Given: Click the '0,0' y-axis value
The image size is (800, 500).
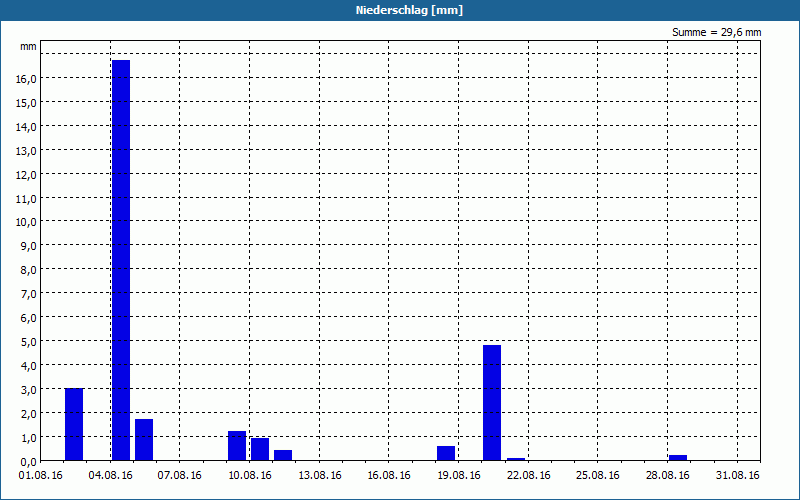Looking at the screenshot, I should 30,461.
